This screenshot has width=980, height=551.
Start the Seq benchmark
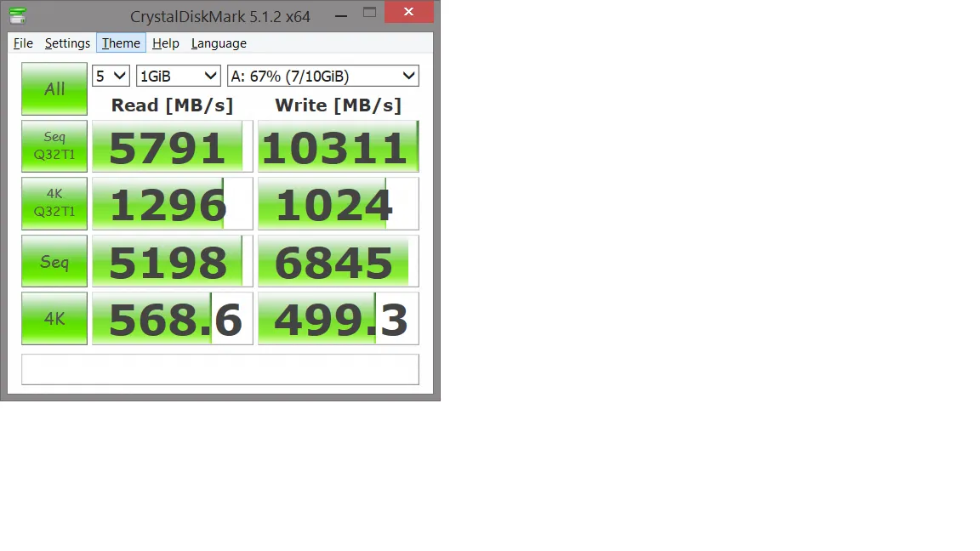(54, 261)
